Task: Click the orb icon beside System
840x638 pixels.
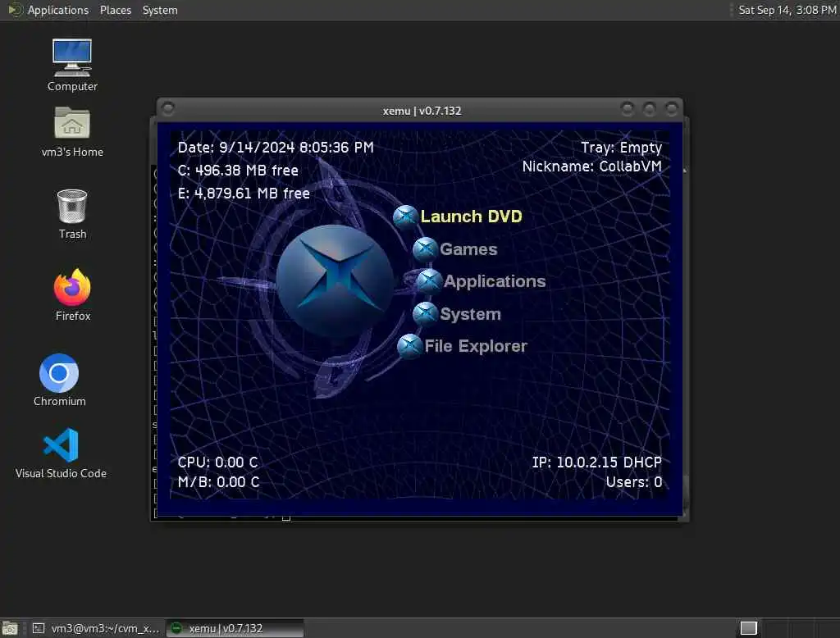Action: (x=426, y=314)
